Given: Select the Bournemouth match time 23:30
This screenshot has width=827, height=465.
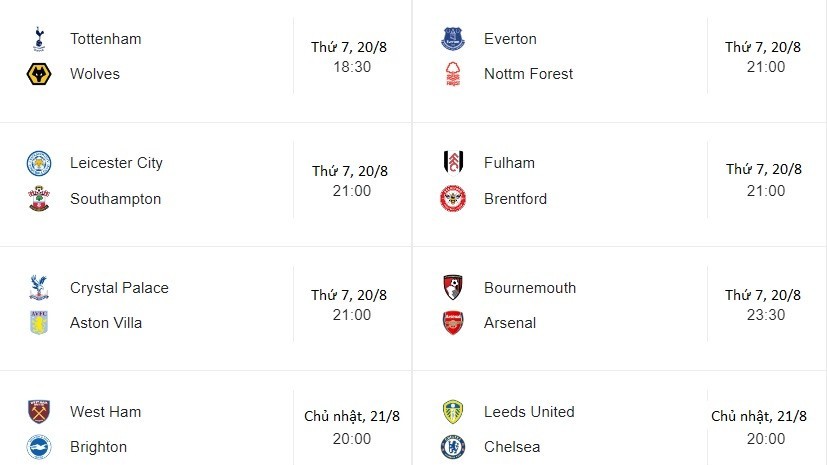Looking at the screenshot, I should 766,315.
